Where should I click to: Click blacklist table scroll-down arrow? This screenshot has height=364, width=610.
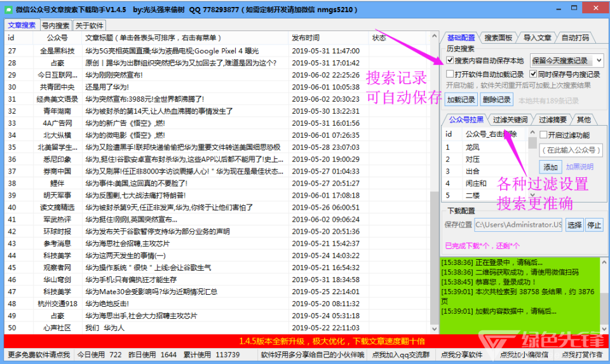click(x=532, y=195)
